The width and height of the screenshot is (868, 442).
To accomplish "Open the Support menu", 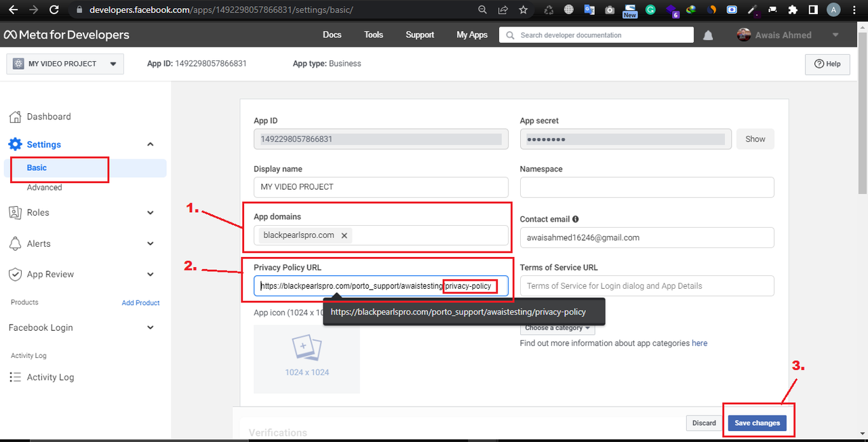I will click(x=420, y=35).
